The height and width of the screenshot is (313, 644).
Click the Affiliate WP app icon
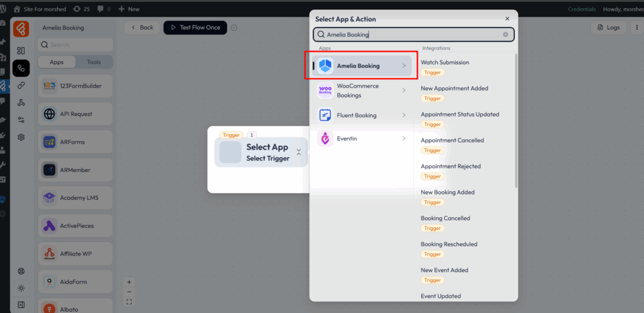point(50,254)
